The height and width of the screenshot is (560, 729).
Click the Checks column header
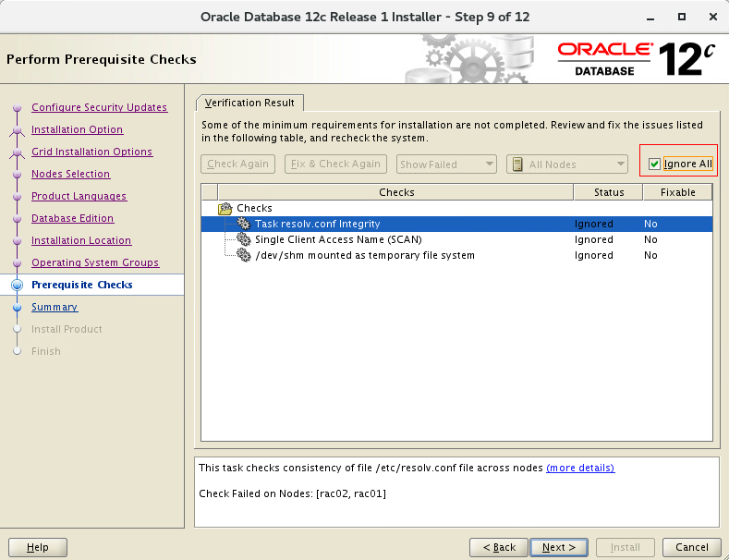[396, 192]
